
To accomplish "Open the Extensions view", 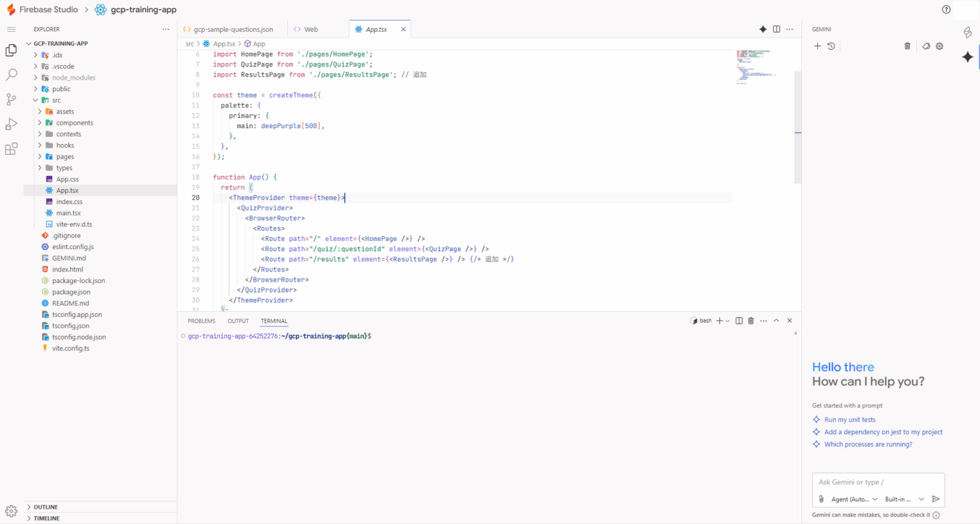I will (11, 149).
